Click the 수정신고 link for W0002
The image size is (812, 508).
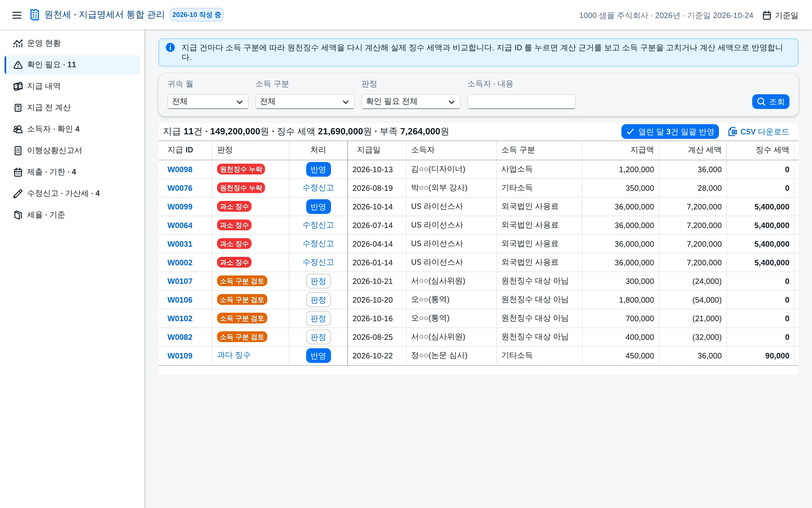(318, 262)
